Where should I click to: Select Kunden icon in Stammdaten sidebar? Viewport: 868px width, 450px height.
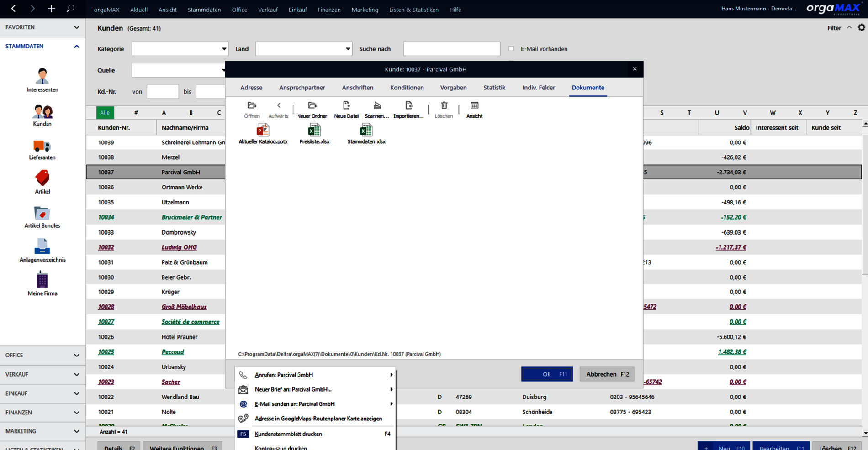click(x=42, y=115)
